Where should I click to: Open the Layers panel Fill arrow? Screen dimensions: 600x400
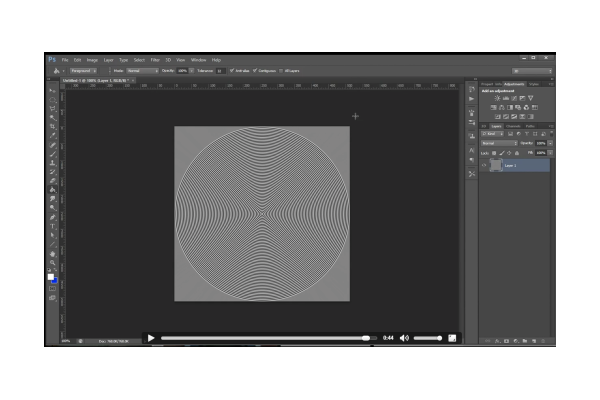(550, 153)
